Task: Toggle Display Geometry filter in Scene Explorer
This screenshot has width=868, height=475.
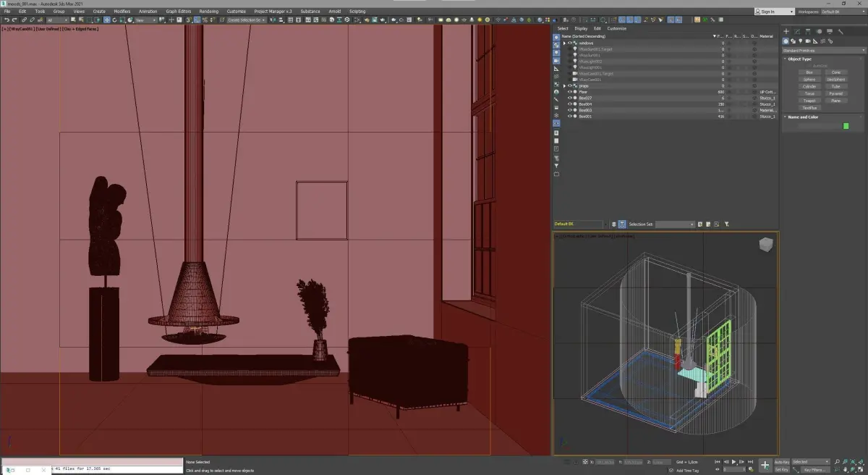Action: (556, 38)
